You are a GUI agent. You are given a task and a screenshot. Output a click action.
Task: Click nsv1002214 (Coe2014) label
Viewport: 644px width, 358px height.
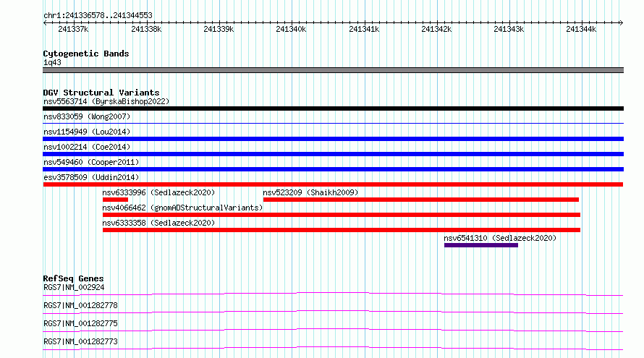tap(87, 147)
